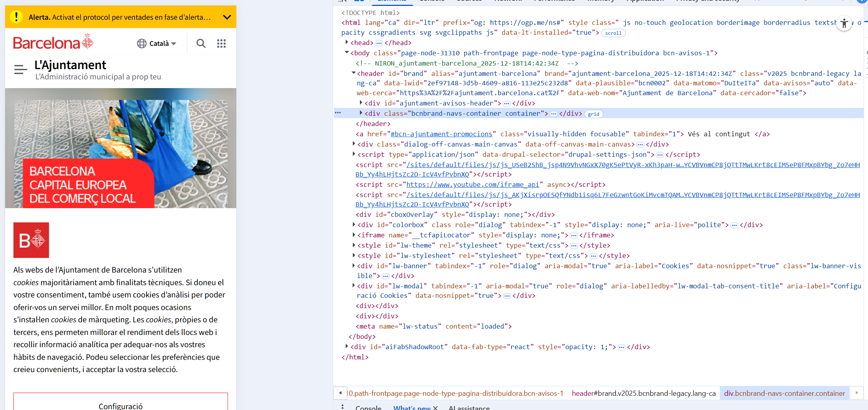Open the #bcn-ajuntament-promocions href link
Screen dimensions: 868x410
[441, 134]
